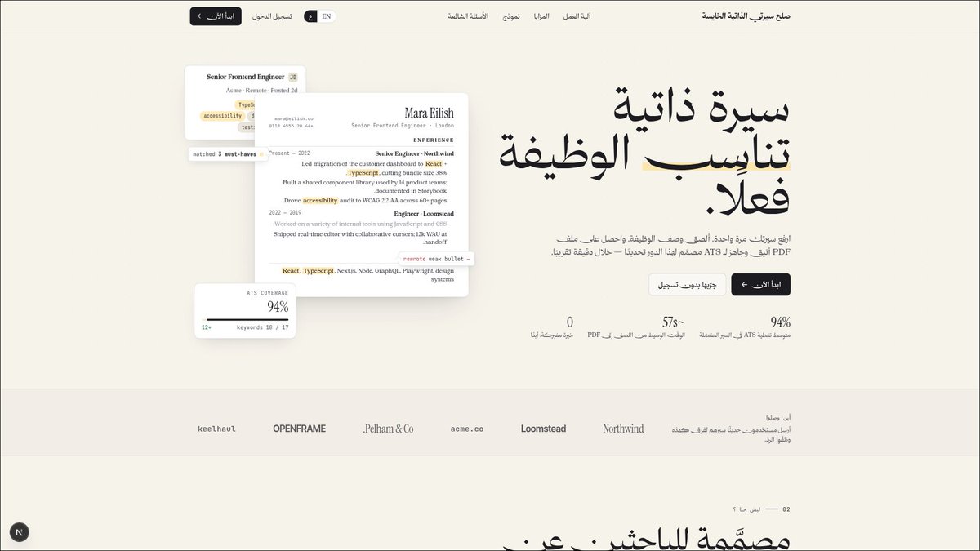Click the JD badge on the job card
This screenshot has width=980, height=551.
tap(293, 77)
